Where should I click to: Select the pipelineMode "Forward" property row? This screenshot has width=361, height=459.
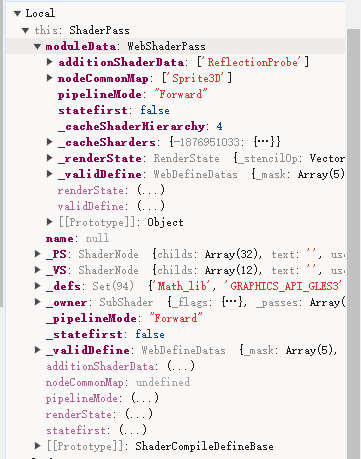pos(175,94)
